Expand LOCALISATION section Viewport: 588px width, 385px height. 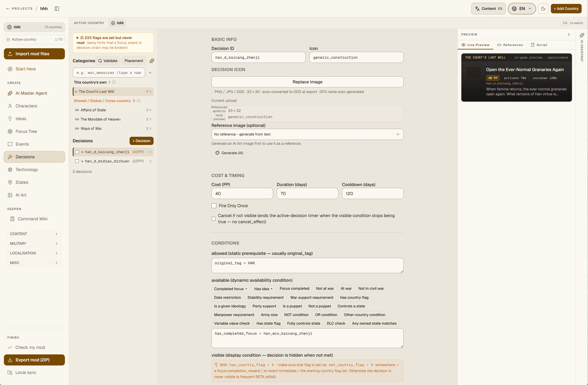point(34,253)
